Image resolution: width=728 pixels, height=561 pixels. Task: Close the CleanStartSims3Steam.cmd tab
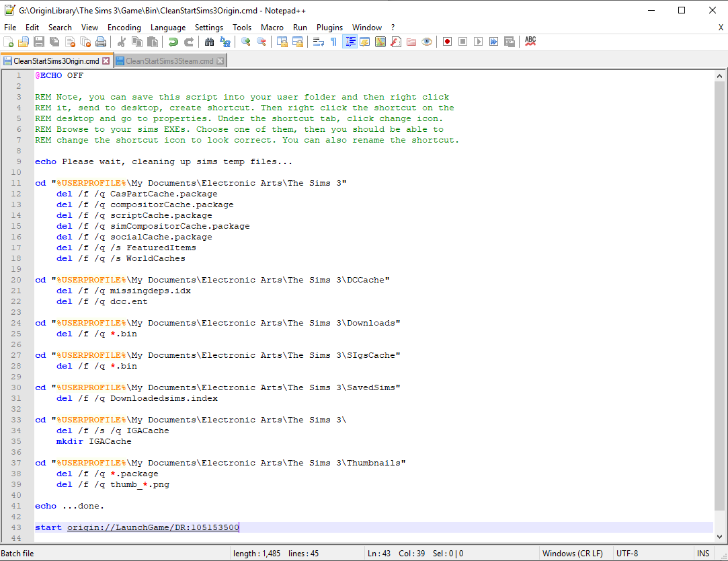click(x=220, y=61)
